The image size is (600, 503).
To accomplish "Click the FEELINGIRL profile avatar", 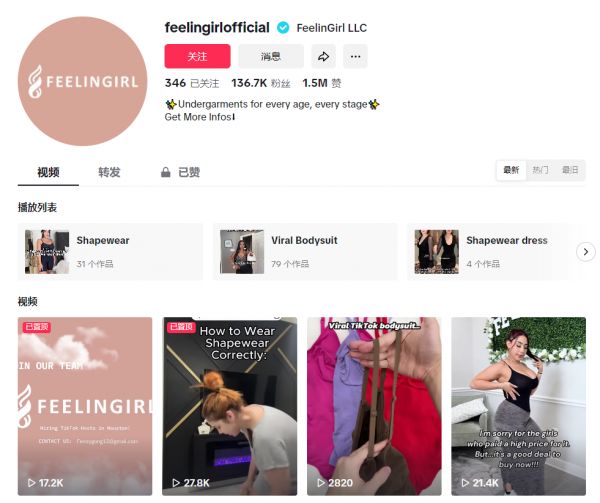I will 83,81.
